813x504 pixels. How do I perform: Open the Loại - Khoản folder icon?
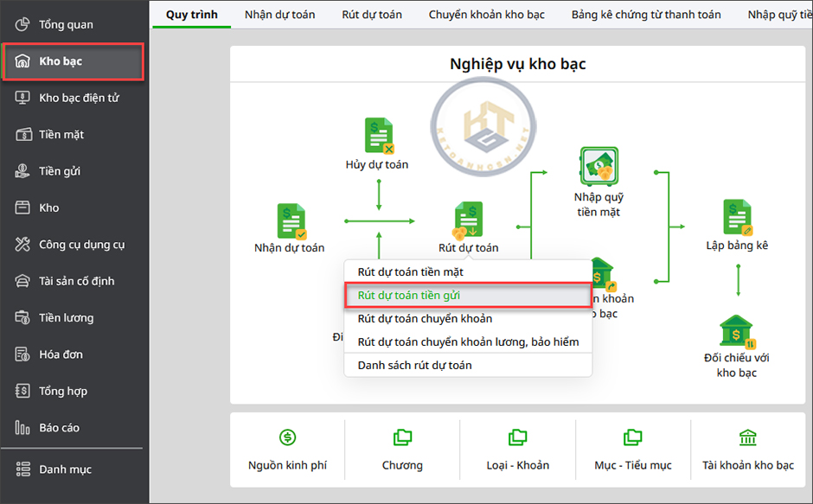[517, 437]
